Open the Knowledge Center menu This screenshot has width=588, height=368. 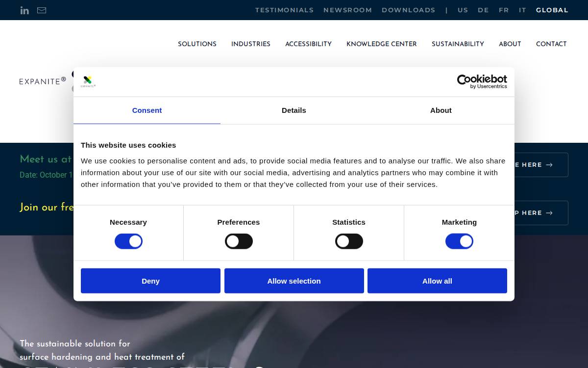(x=382, y=44)
